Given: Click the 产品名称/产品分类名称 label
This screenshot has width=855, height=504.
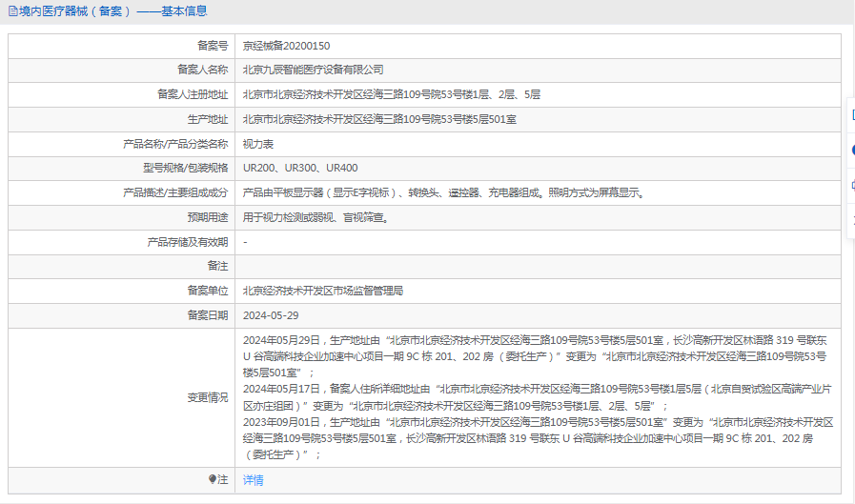Looking at the screenshot, I should (175, 144).
